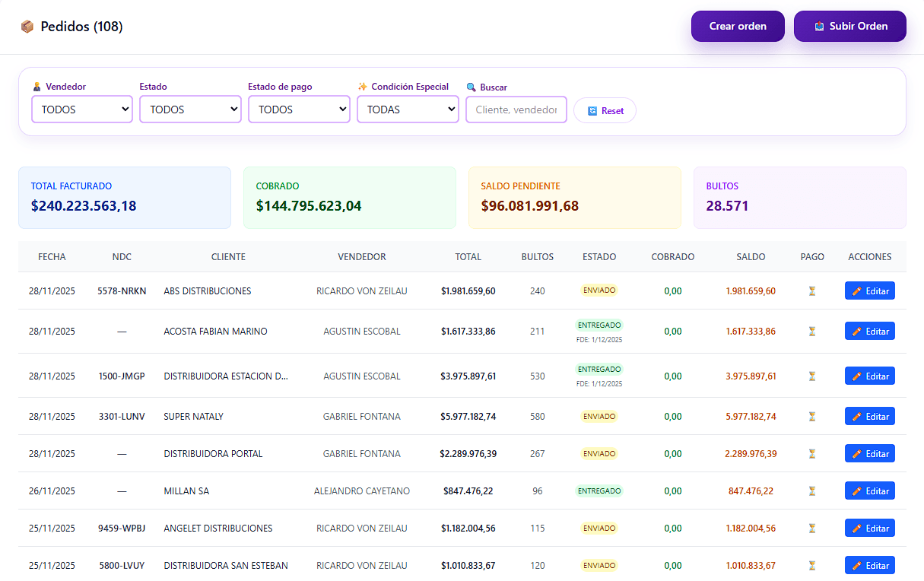Click the Reset filters button
924x581 pixels.
[605, 110]
